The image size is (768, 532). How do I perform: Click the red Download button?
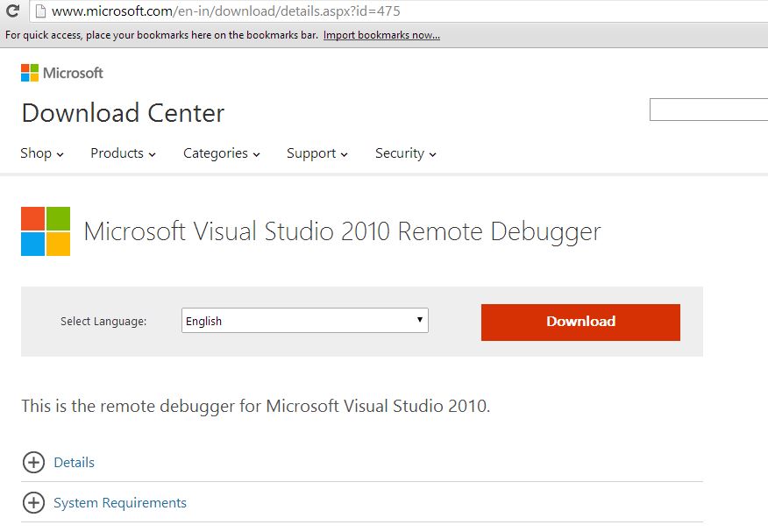coord(580,322)
